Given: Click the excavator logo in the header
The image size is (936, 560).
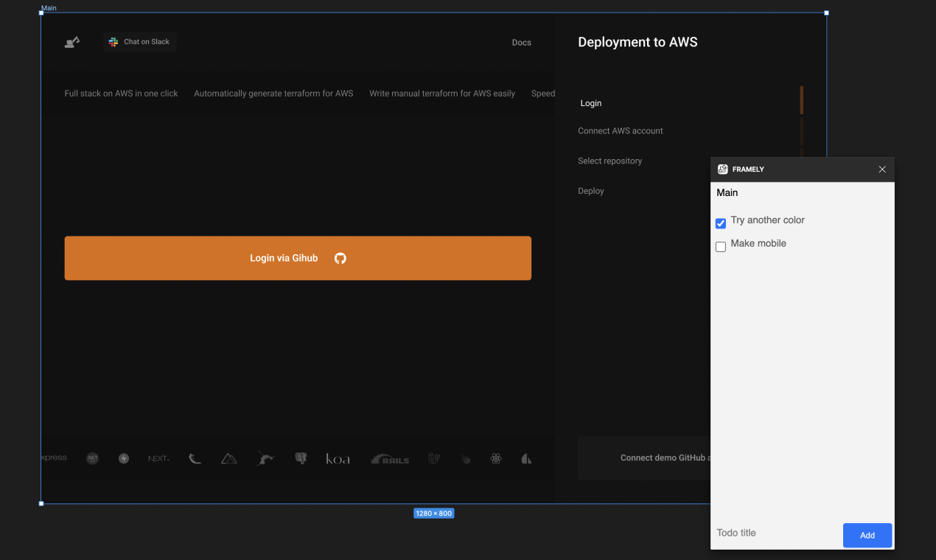Looking at the screenshot, I should [x=72, y=42].
